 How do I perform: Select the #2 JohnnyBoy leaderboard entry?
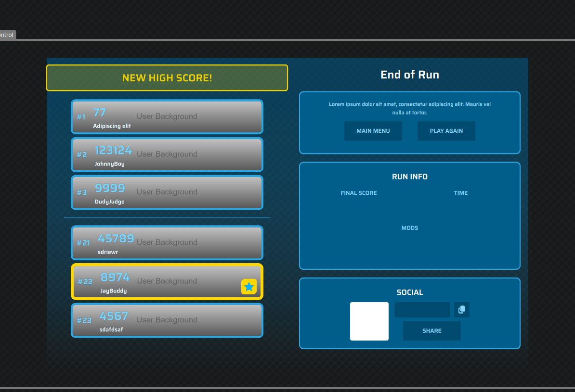[x=167, y=154]
